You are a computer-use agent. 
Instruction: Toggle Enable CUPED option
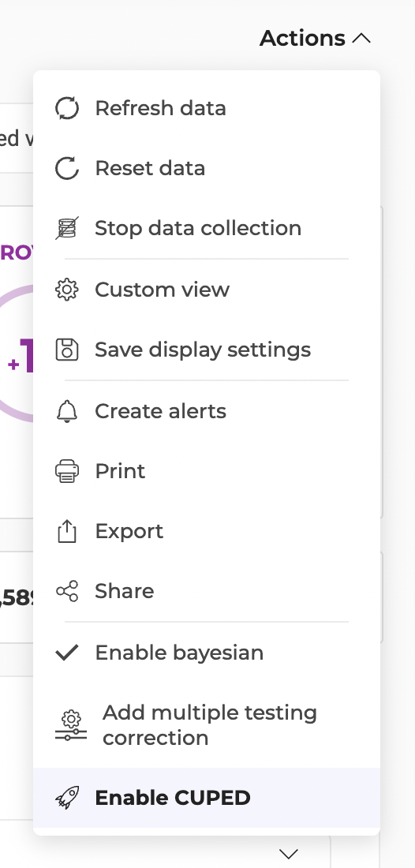tap(207, 798)
